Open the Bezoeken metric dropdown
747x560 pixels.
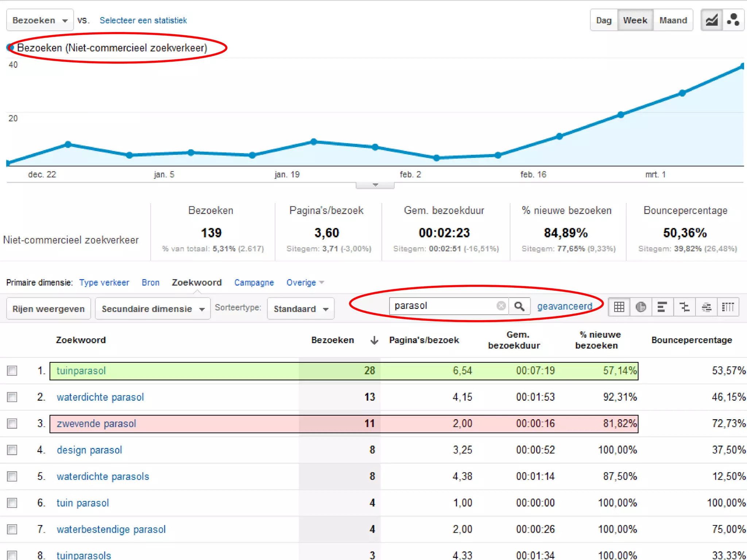(40, 20)
